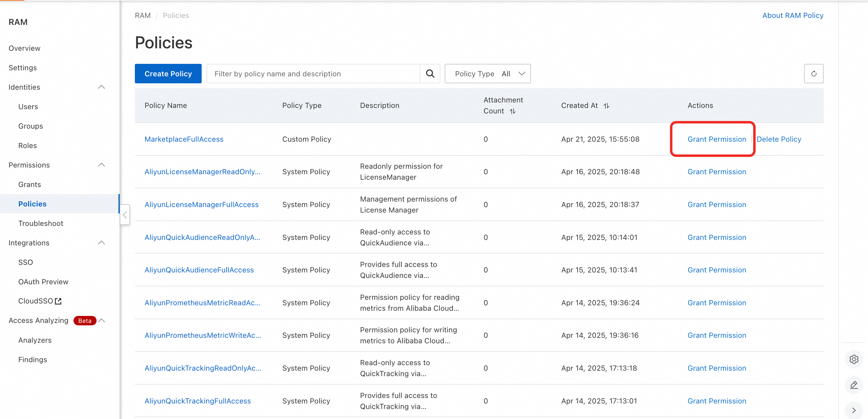Collapse the Permissions section

(101, 164)
